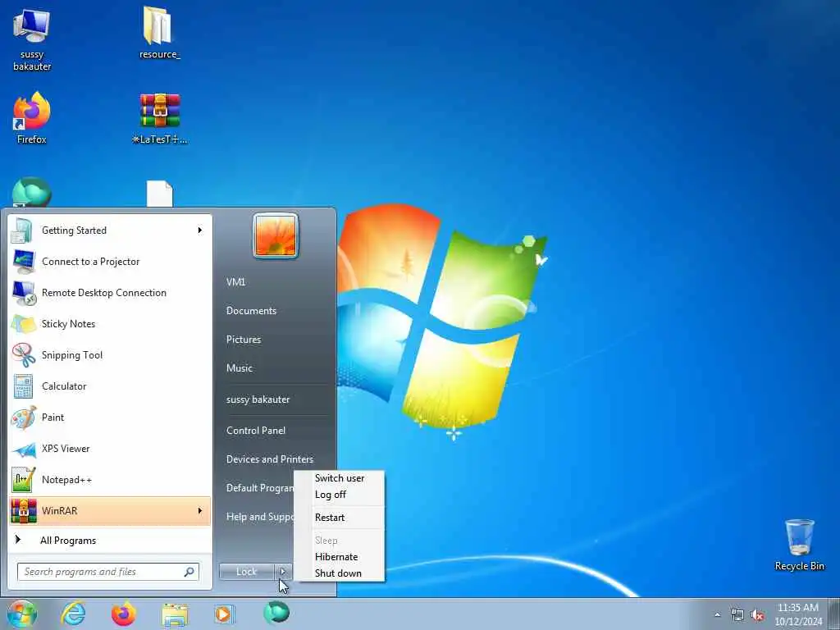Open Documents from Start menu
The width and height of the screenshot is (840, 630).
251,311
